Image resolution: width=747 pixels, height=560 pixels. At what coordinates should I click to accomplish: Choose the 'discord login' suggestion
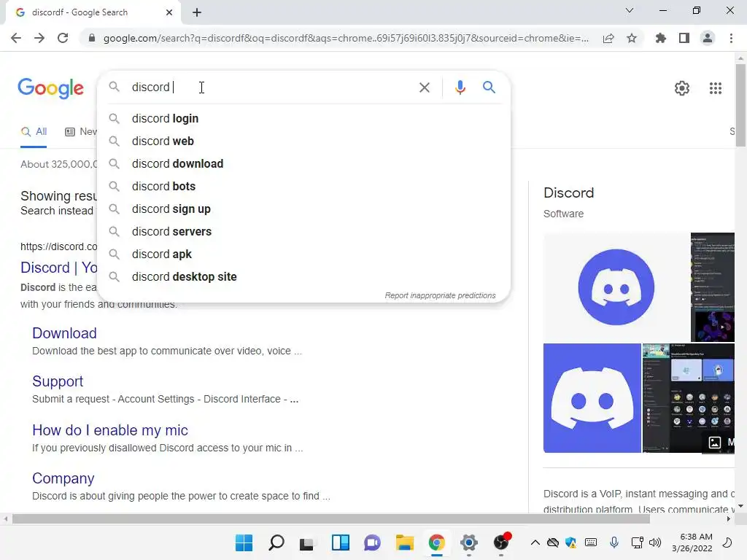[x=303, y=119]
